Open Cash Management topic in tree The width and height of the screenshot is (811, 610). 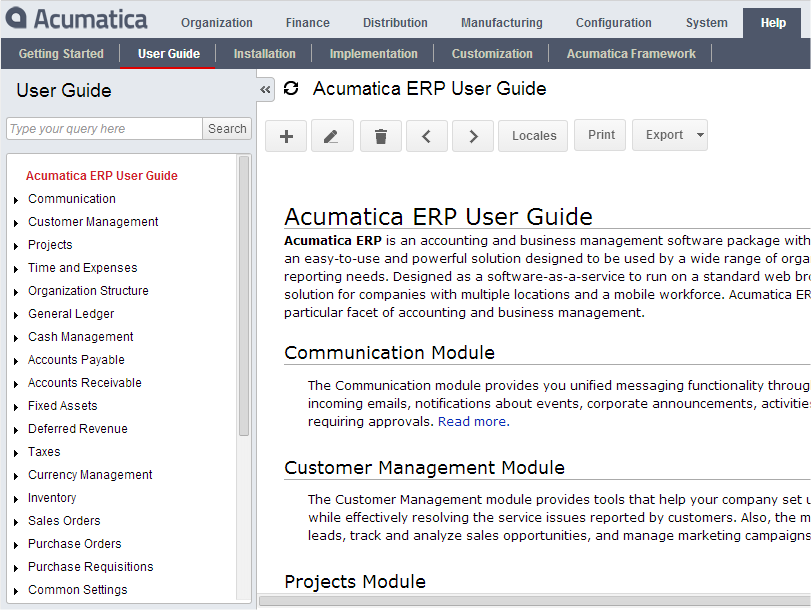point(81,337)
